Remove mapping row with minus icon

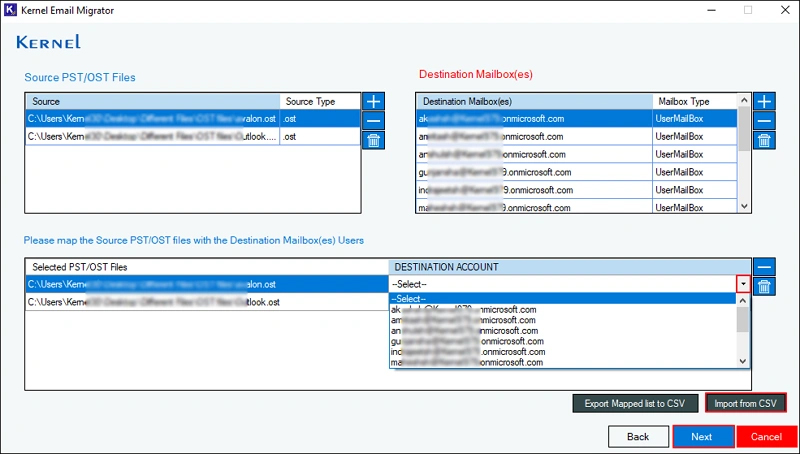764,266
